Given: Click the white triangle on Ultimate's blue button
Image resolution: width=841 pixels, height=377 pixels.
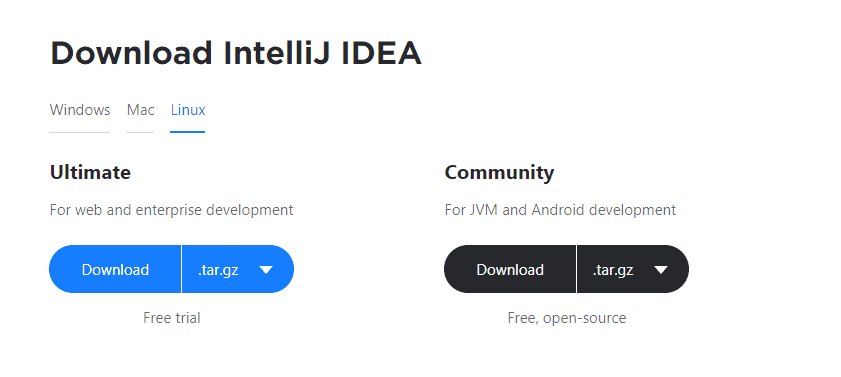Looking at the screenshot, I should pyautogui.click(x=266, y=270).
